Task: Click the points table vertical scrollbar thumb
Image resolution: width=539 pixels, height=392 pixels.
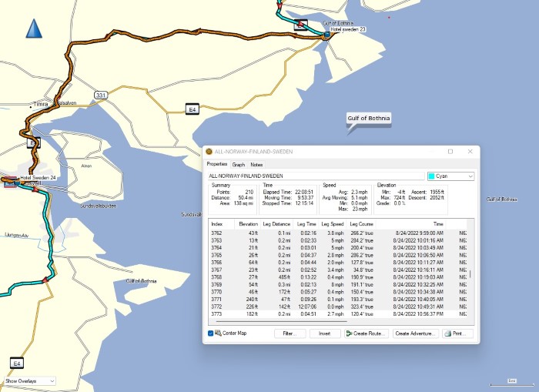Action: click(x=470, y=274)
